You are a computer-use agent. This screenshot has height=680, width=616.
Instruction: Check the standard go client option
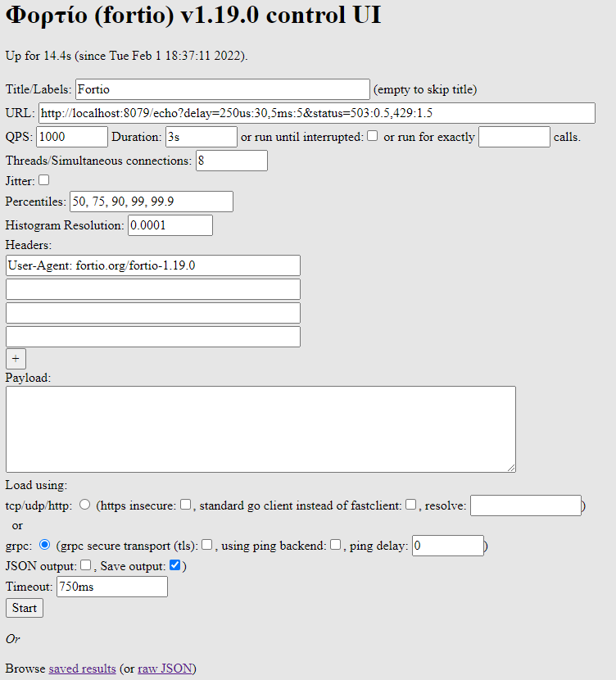click(x=410, y=505)
